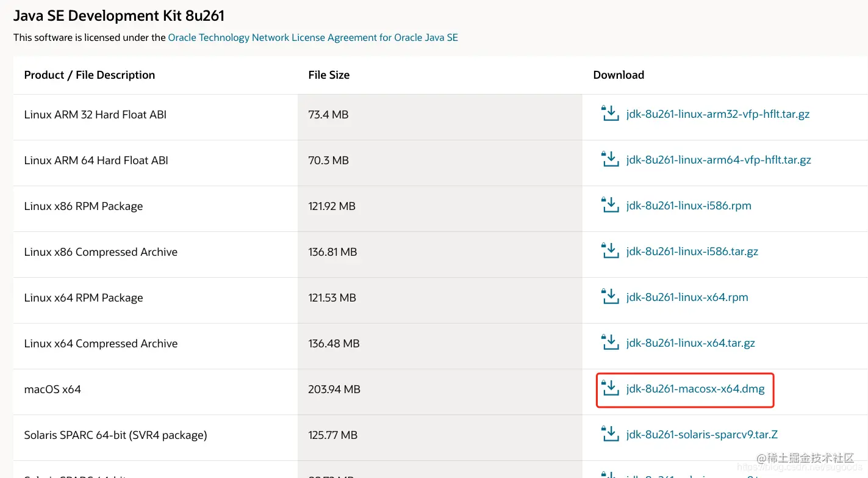Screen dimensions: 868x478
Task: Select Linux x86 RPM Package row label
Action: coord(84,206)
